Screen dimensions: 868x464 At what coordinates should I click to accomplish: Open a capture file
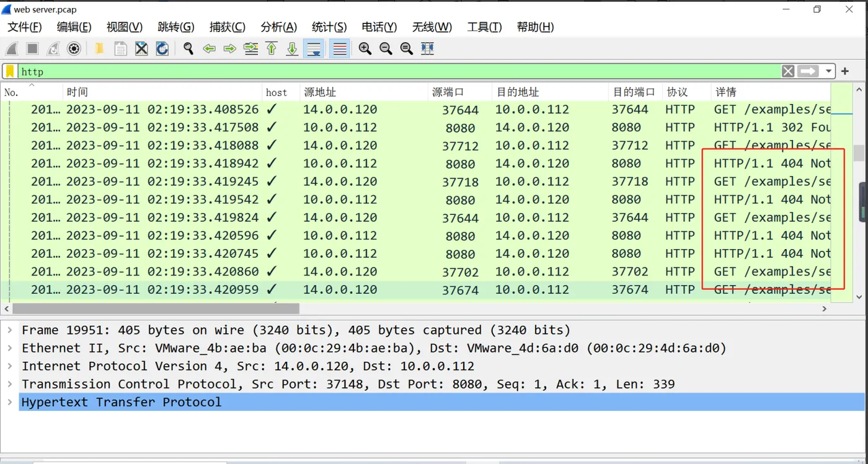pyautogui.click(x=99, y=48)
